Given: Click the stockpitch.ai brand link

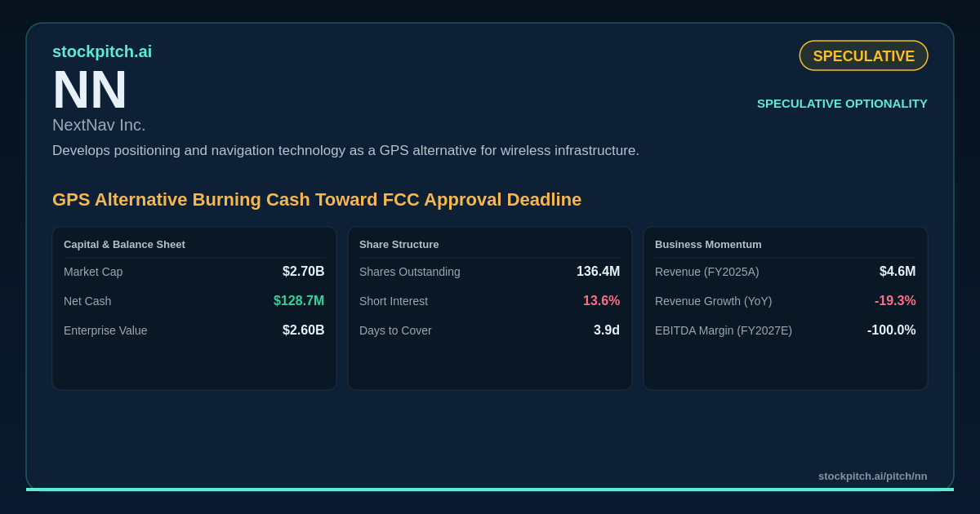Looking at the screenshot, I should pos(102,51).
